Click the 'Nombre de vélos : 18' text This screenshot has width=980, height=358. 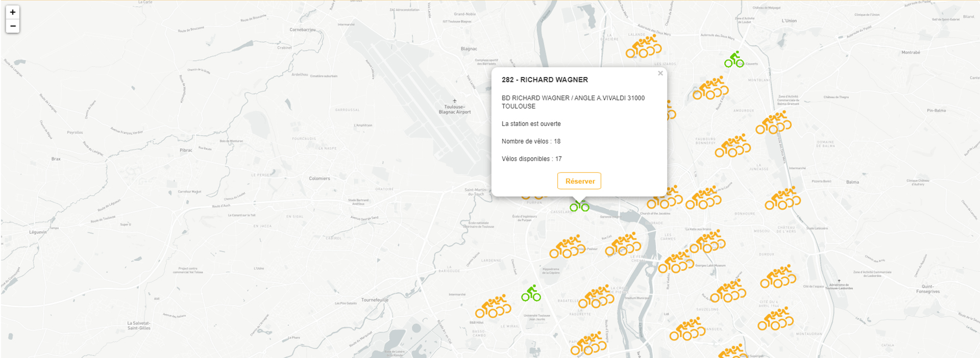[x=531, y=141]
